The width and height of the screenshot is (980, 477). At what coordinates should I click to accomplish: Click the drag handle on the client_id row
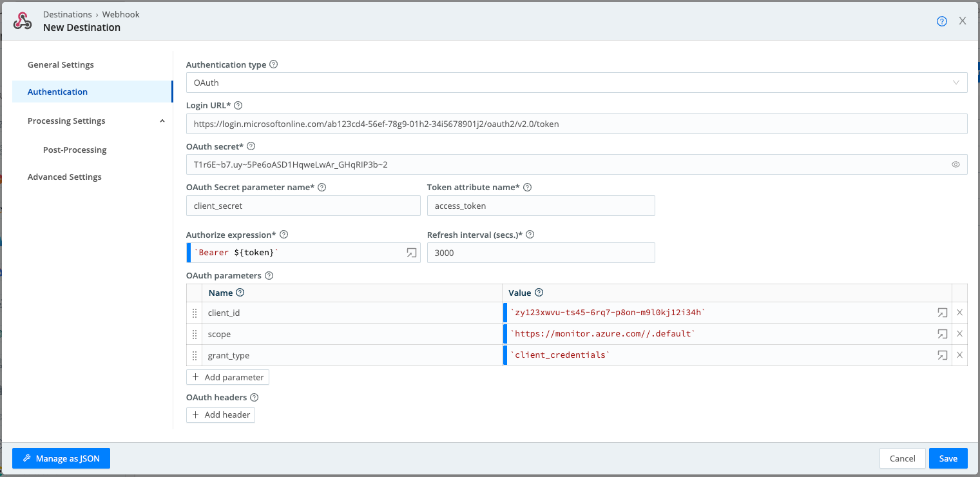[195, 313]
